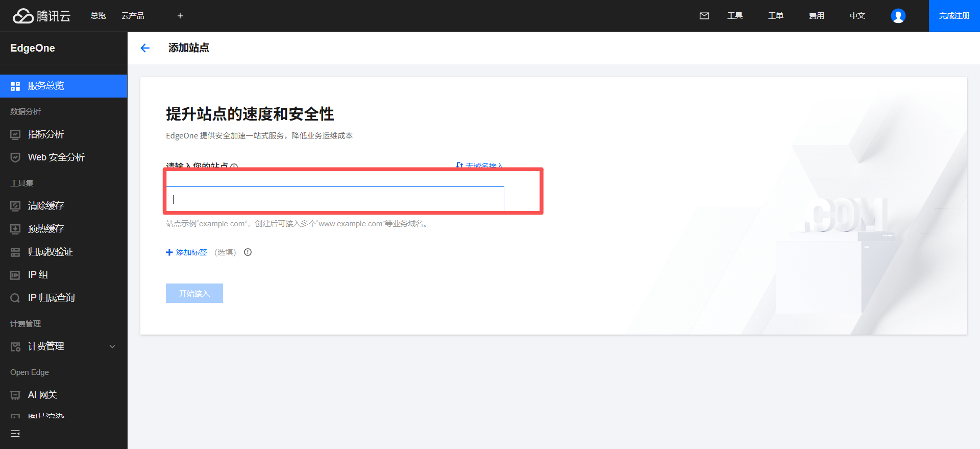
Task: Click the 无域名接入 link
Action: pos(479,166)
